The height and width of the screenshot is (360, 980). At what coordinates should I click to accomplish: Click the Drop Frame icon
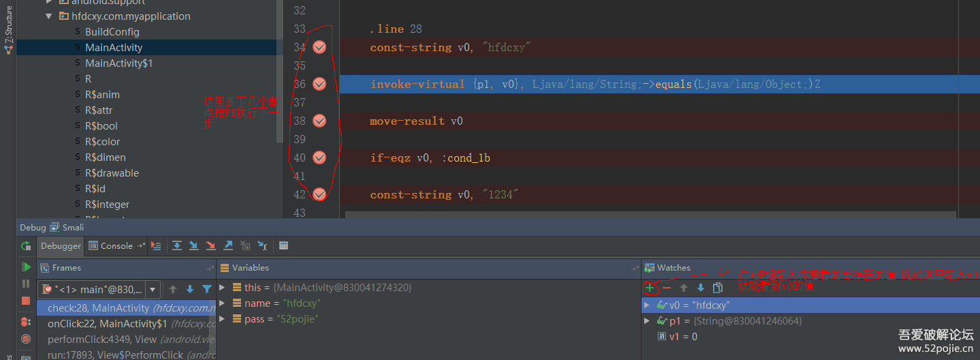(x=245, y=246)
